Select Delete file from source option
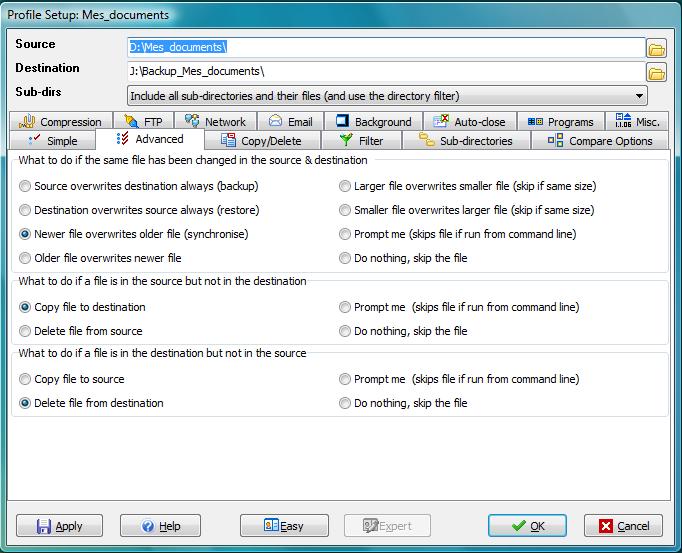682x553 pixels. click(x=26, y=331)
